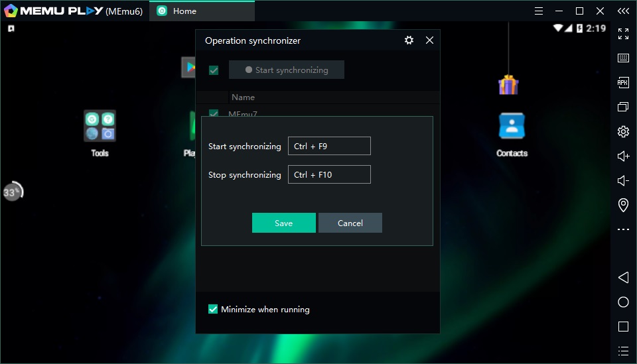This screenshot has width=637, height=364.
Task: Click the Stop synchronizing hotkey field
Action: pos(329,175)
